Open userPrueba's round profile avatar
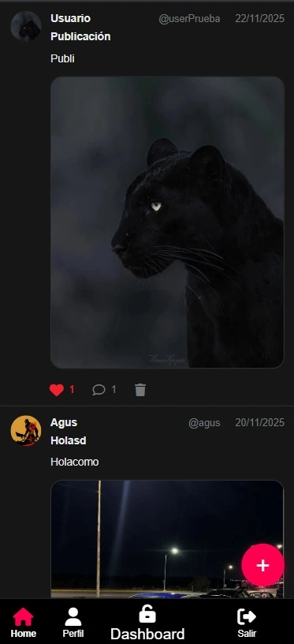Image resolution: width=294 pixels, height=644 pixels. [x=26, y=26]
